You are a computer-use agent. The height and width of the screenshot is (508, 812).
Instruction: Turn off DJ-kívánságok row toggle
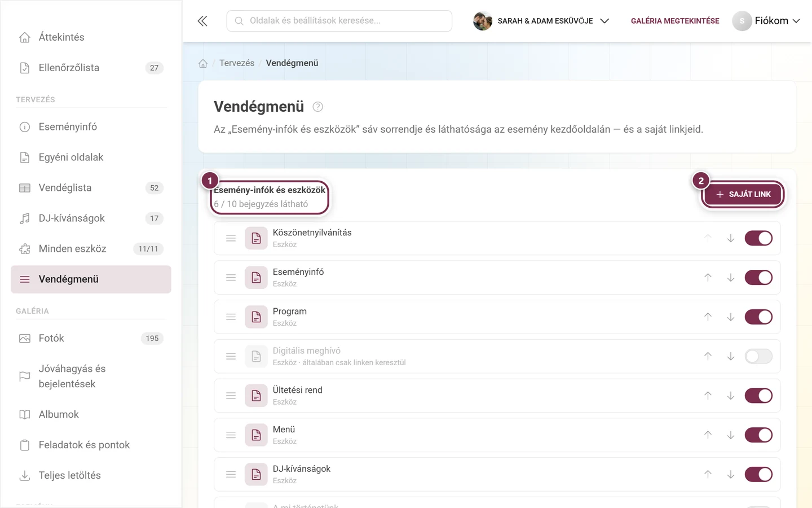758,475
